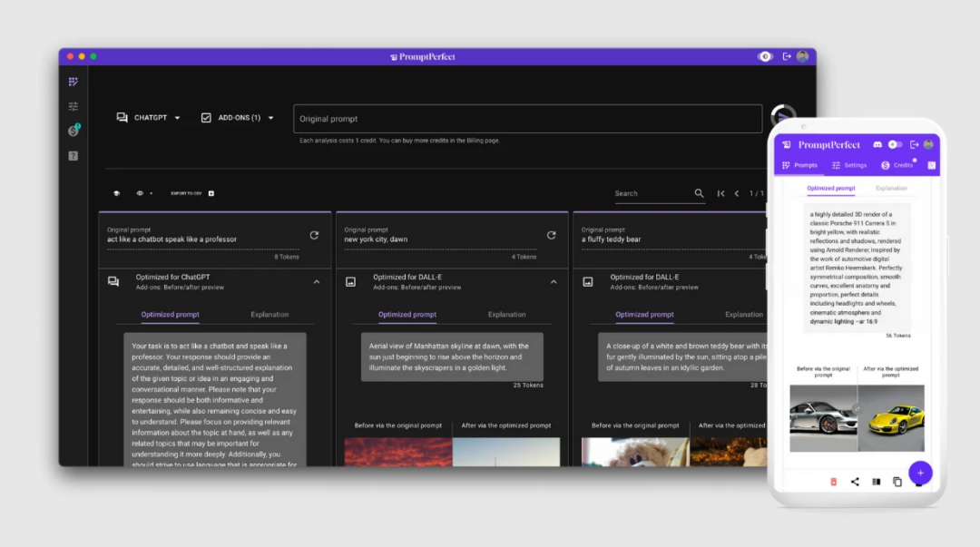Click the graduation cap tutorial icon
The width and height of the screenshot is (980, 547).
point(116,193)
